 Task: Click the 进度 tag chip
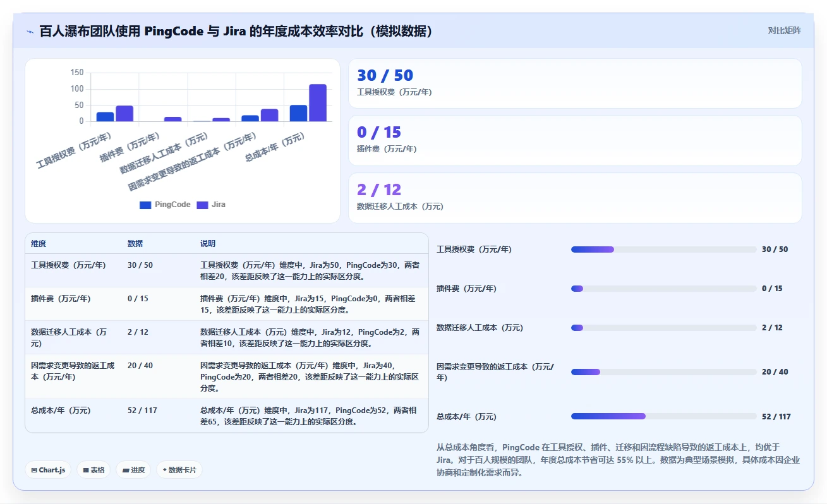(133, 470)
